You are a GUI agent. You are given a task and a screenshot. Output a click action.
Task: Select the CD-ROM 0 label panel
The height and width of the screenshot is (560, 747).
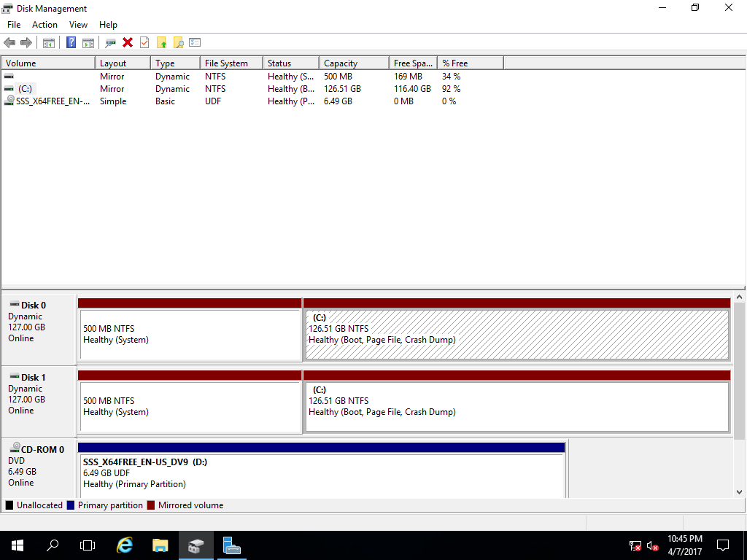click(x=39, y=469)
